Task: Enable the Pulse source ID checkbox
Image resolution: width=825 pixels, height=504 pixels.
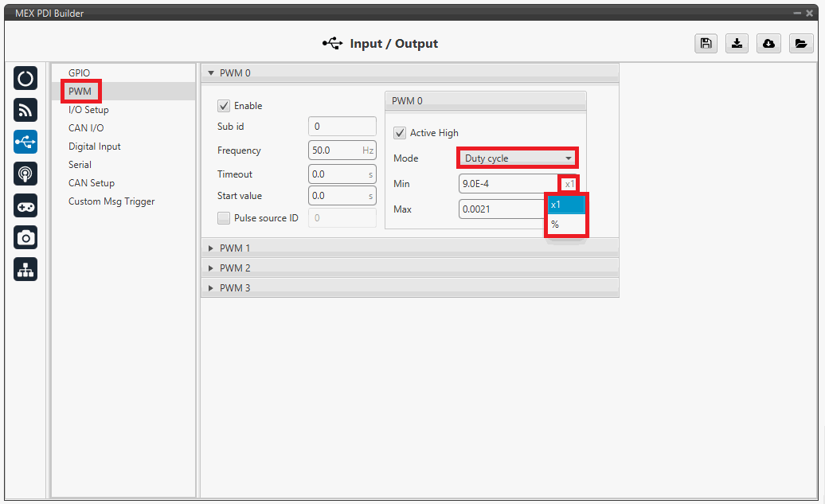Action: pyautogui.click(x=224, y=218)
